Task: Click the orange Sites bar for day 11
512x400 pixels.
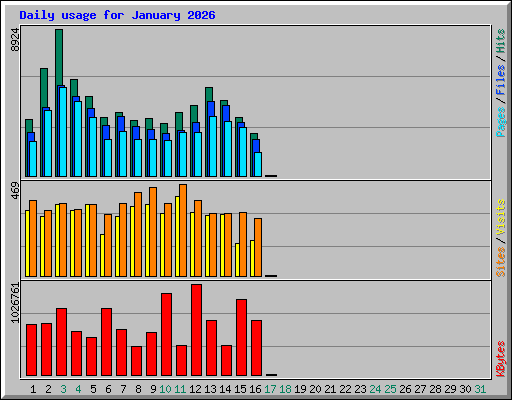Action: [183, 230]
